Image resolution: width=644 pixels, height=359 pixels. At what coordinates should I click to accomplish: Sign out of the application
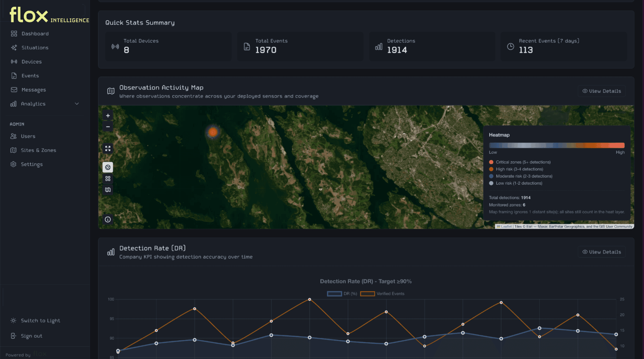pyautogui.click(x=31, y=336)
